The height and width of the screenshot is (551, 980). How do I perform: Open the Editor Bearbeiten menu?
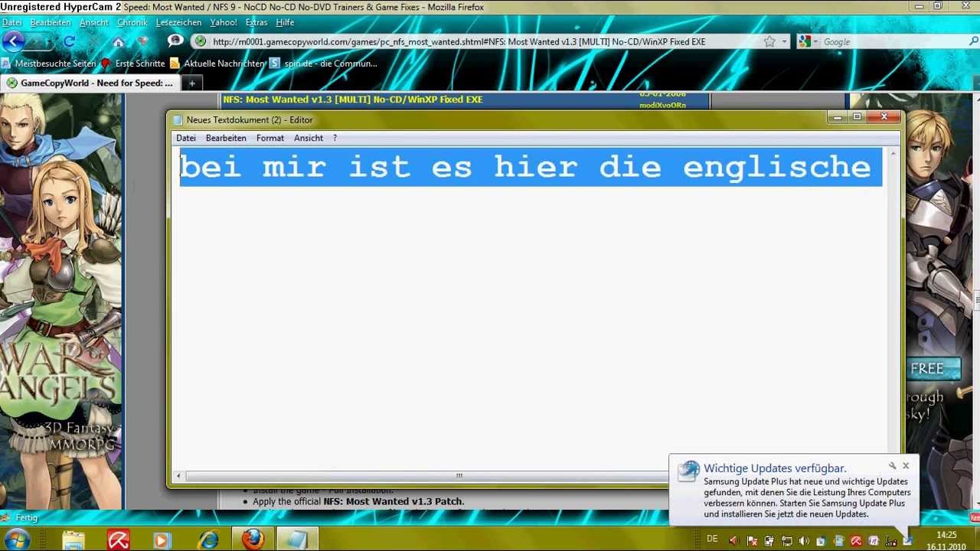(x=226, y=138)
